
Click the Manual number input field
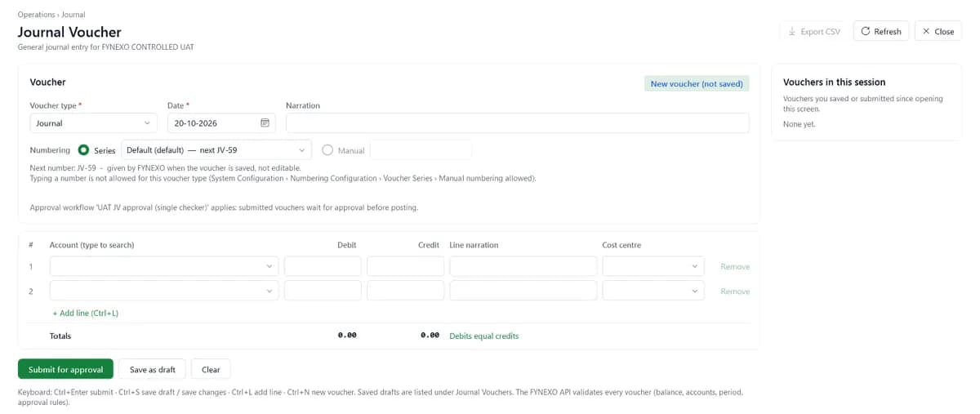coord(421,150)
